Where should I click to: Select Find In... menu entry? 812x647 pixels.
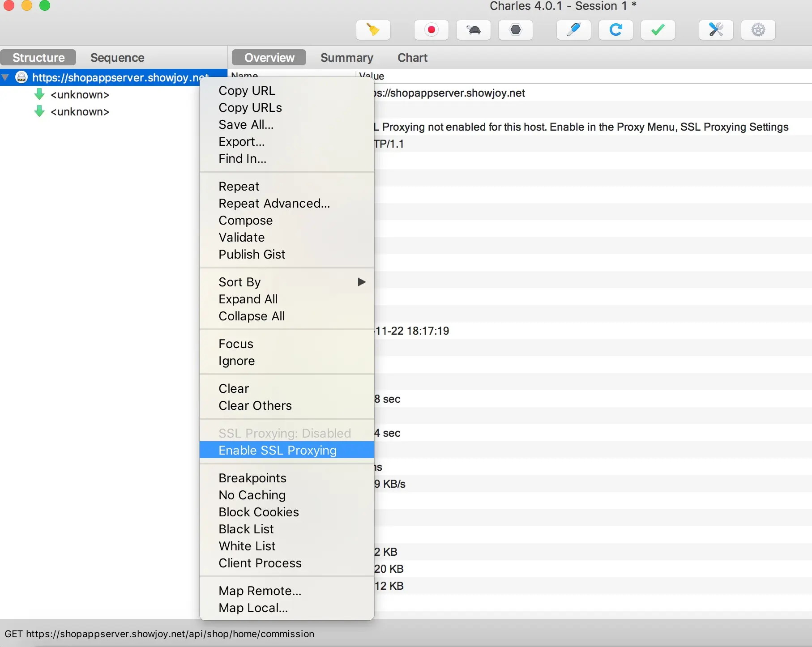pos(287,159)
